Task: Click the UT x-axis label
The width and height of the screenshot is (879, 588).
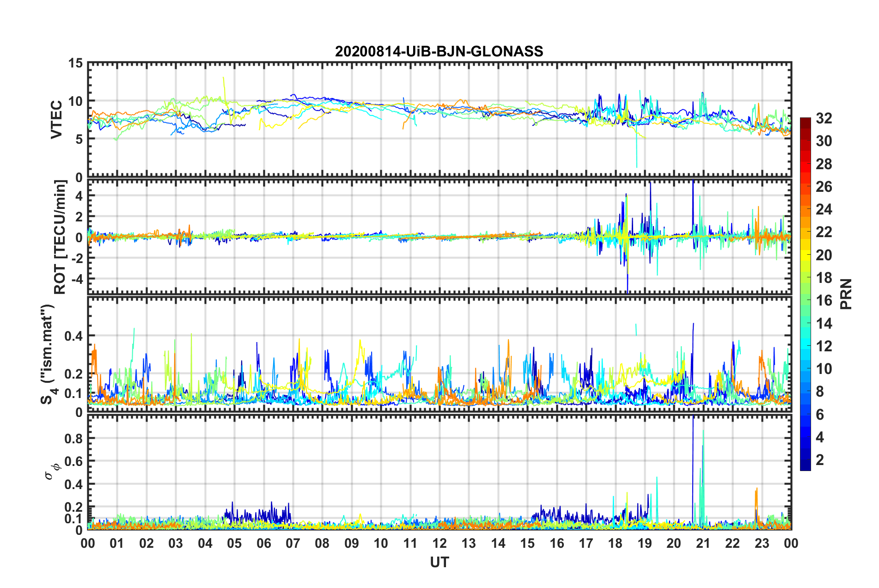Action: click(x=439, y=562)
